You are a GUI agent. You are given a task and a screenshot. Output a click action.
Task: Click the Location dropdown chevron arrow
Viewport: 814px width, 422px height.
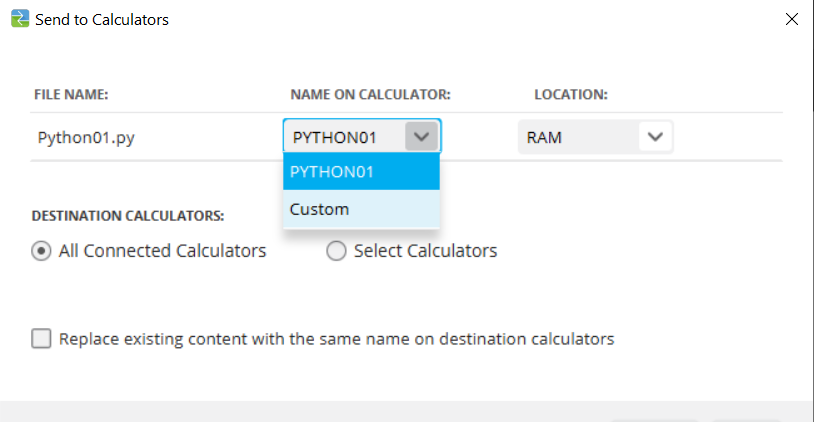(655, 137)
